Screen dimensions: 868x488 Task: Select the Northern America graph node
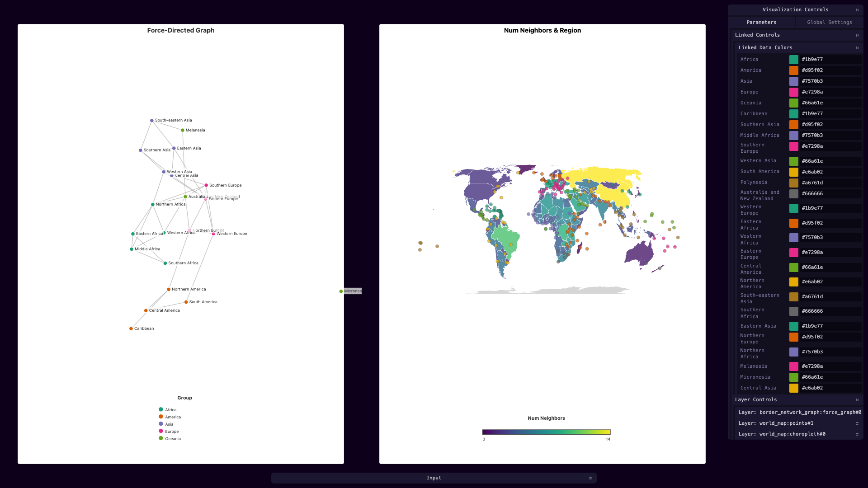pyautogui.click(x=169, y=290)
